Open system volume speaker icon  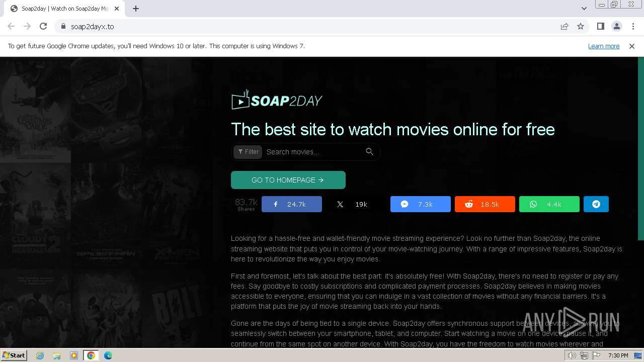click(572, 355)
